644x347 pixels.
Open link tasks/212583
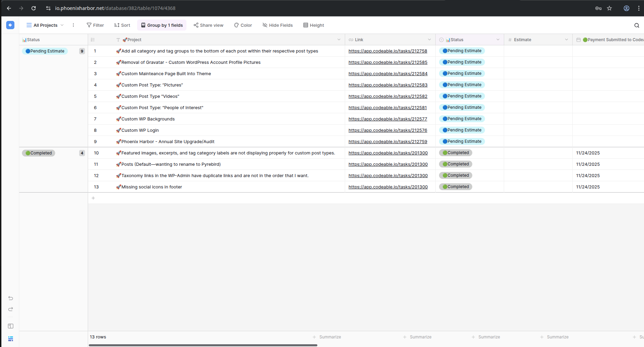[x=388, y=85]
